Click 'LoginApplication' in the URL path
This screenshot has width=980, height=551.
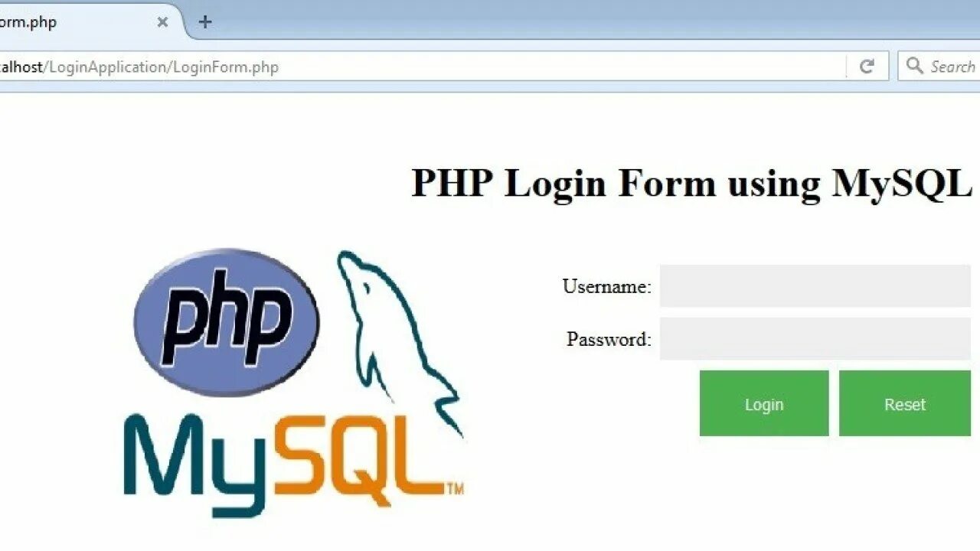click(108, 67)
